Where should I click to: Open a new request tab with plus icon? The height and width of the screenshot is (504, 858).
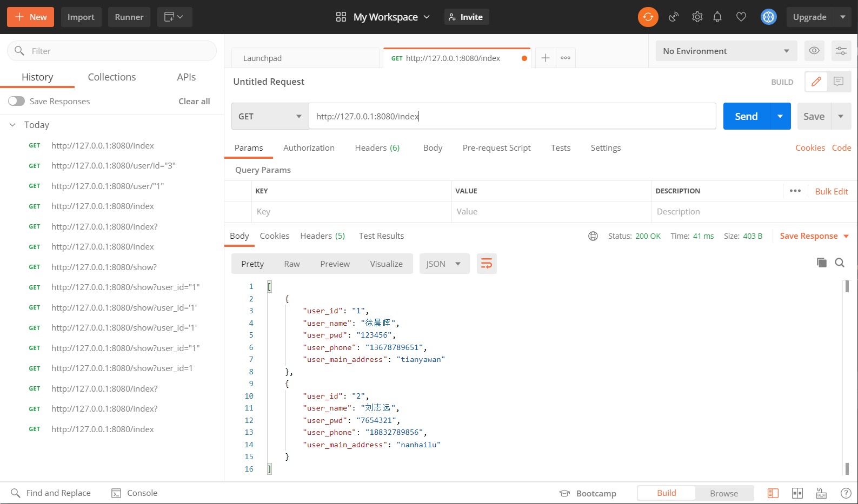(x=546, y=58)
